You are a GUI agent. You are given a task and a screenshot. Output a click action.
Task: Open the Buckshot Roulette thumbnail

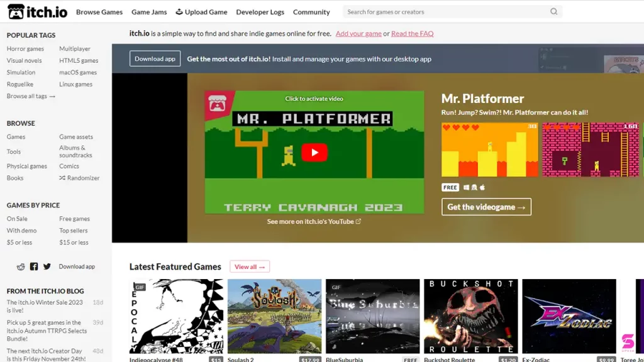[x=470, y=316]
